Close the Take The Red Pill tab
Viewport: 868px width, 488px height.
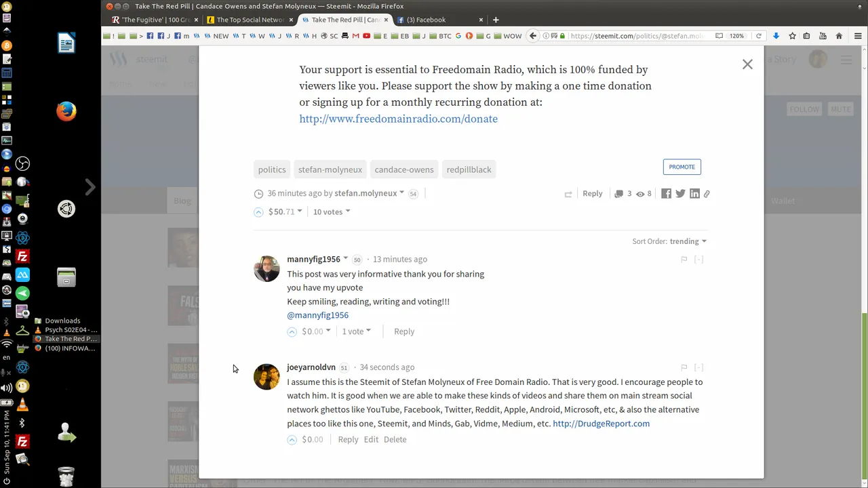pyautogui.click(x=387, y=20)
